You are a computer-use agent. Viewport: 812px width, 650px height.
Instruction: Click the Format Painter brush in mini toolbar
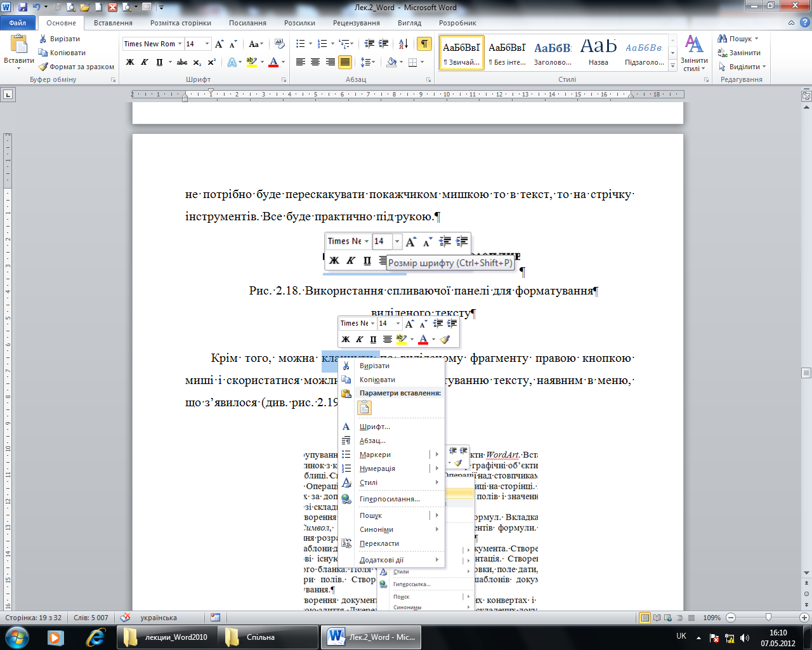(445, 340)
